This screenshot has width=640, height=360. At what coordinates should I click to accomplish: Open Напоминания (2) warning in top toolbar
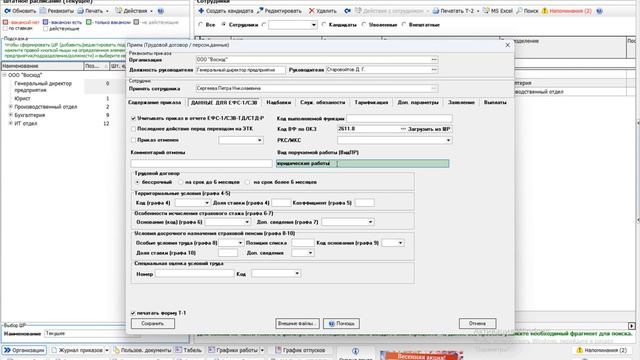click(x=567, y=11)
